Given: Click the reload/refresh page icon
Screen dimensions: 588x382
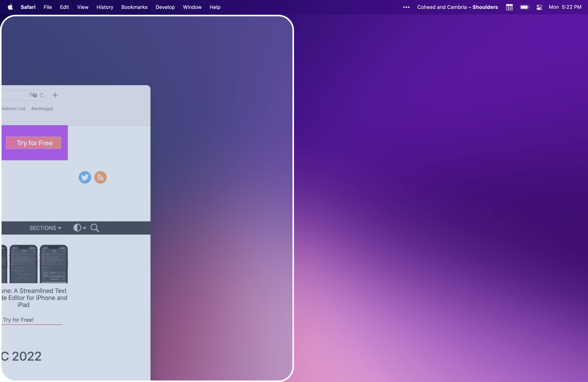Looking at the screenshot, I should (x=42, y=95).
